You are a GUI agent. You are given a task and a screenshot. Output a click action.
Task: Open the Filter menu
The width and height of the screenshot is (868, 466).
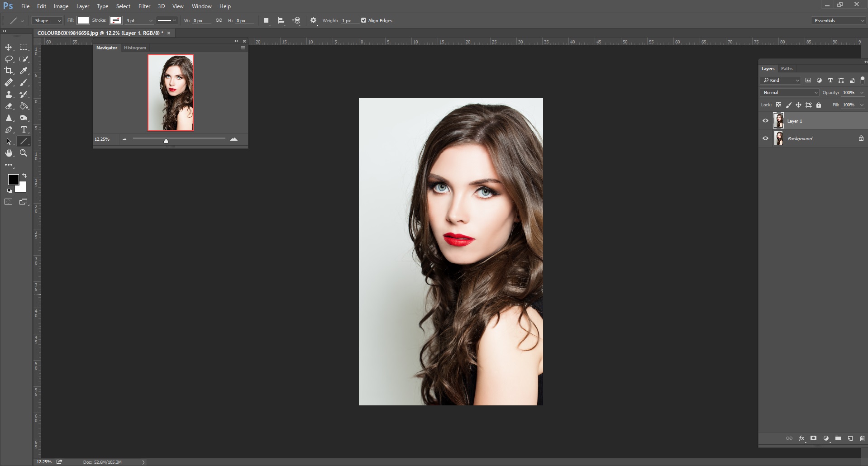(144, 6)
